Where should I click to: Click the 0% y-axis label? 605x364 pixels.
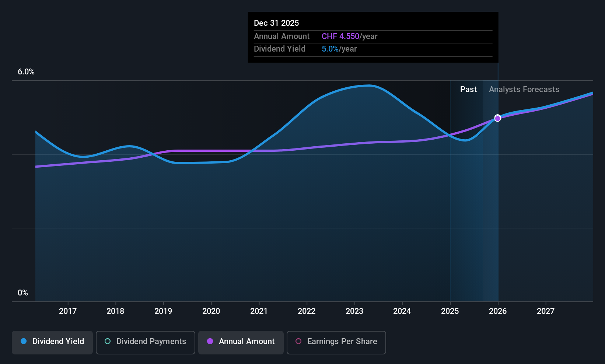(x=23, y=293)
